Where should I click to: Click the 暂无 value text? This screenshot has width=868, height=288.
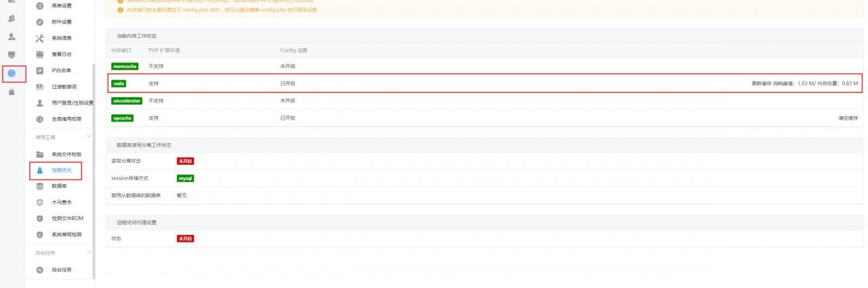tap(181, 195)
